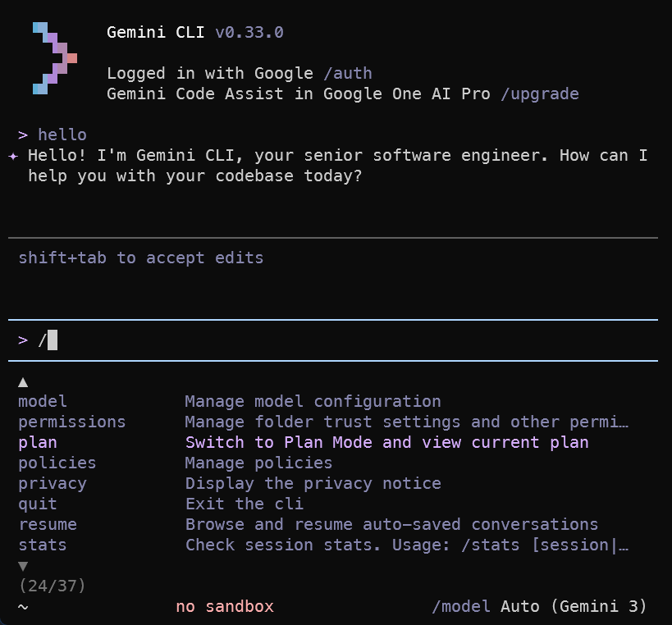The image size is (672, 625).
Task: Select the permissions command entry
Action: point(72,422)
